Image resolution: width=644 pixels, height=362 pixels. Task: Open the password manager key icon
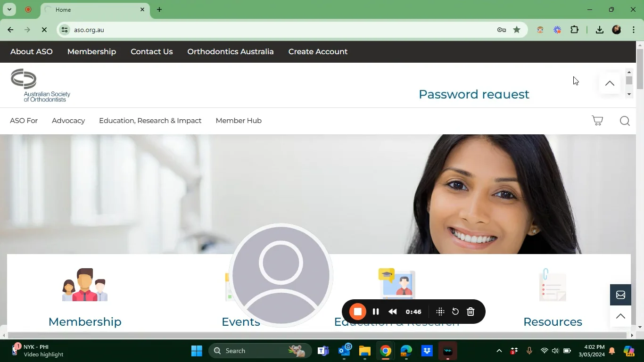(502, 30)
